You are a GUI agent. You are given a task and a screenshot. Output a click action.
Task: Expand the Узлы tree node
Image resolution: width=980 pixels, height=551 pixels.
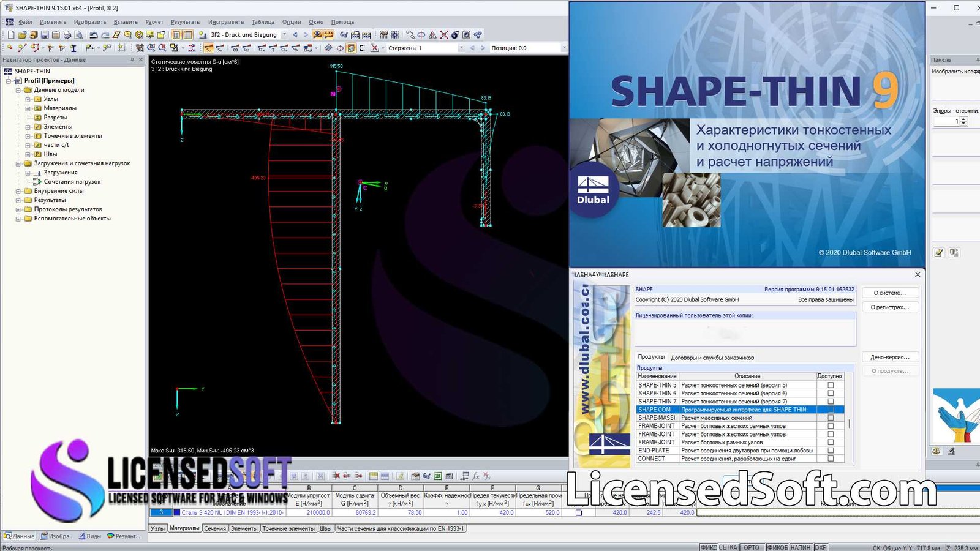click(x=28, y=99)
